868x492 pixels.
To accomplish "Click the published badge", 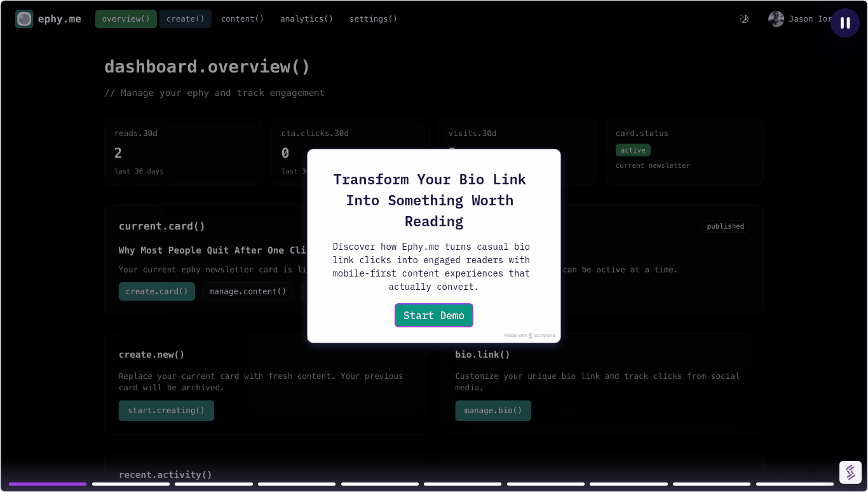I will 726,226.
